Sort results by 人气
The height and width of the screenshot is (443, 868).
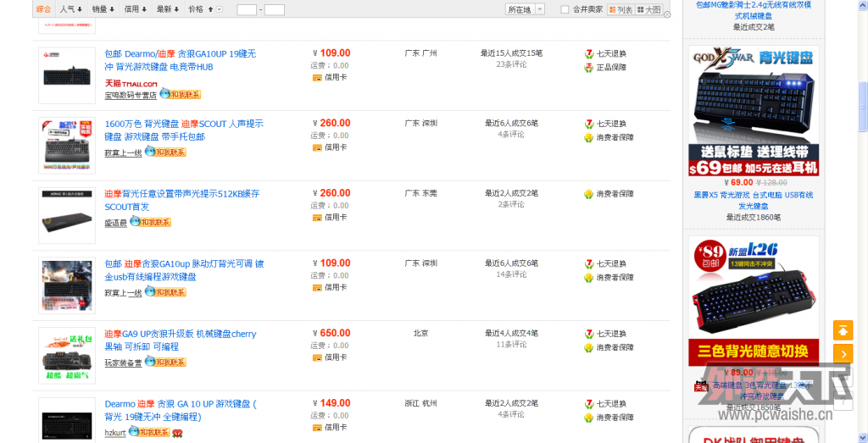tap(71, 8)
